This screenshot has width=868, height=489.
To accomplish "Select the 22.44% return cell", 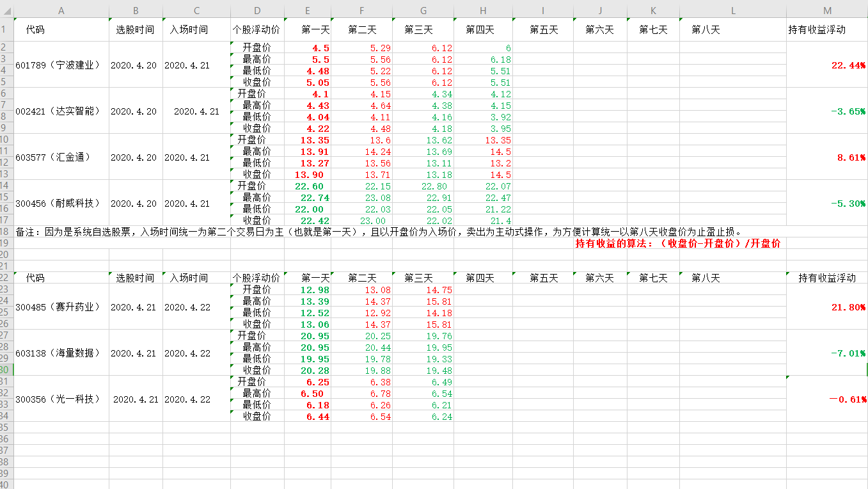I will 827,65.
